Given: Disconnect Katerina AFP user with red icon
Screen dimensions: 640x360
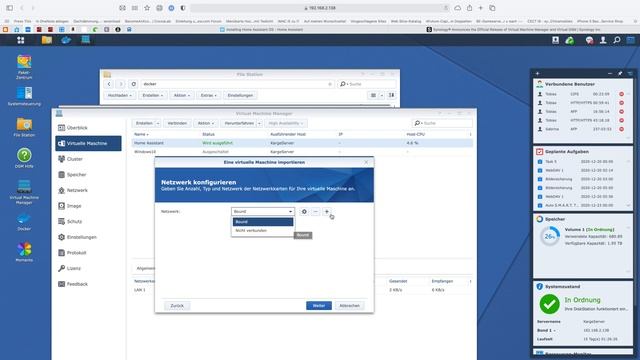Looking at the screenshot, I should 621,129.
